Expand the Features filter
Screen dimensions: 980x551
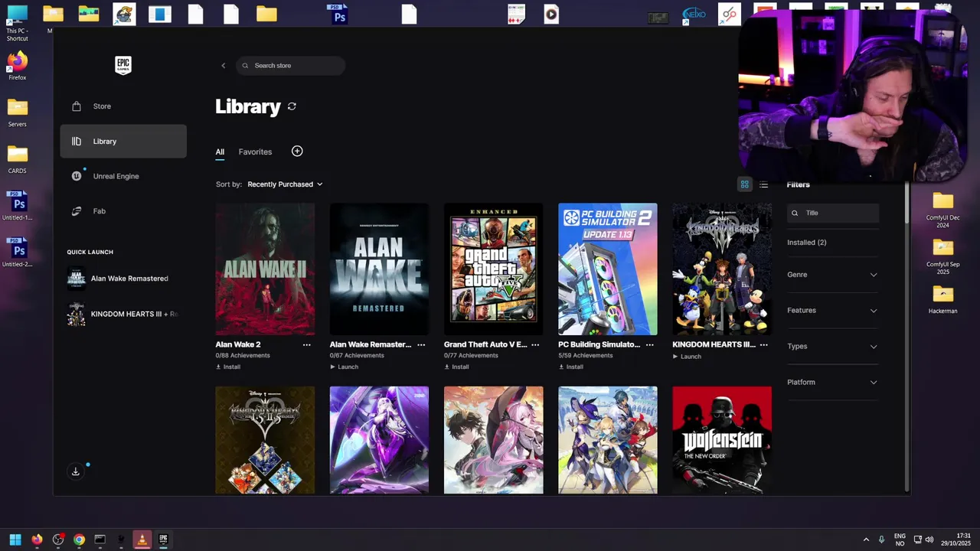[x=832, y=311]
